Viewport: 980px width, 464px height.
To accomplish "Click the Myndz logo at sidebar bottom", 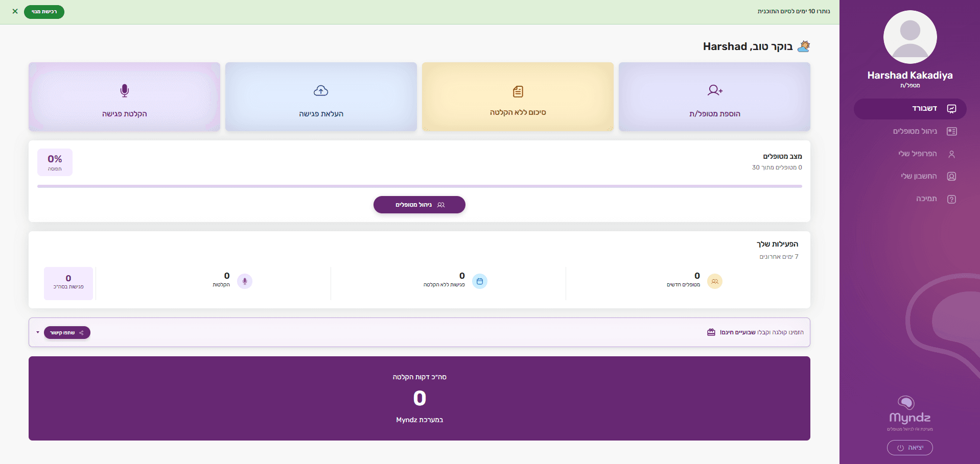I will pyautogui.click(x=910, y=413).
